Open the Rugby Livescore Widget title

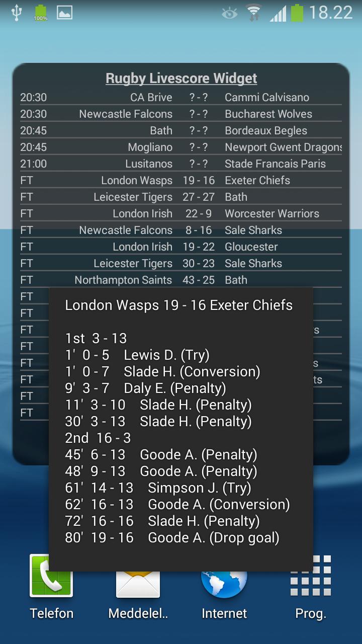[181, 78]
